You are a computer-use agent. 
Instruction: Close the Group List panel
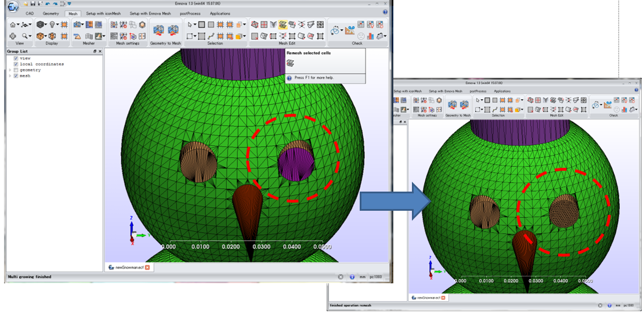pos(100,51)
